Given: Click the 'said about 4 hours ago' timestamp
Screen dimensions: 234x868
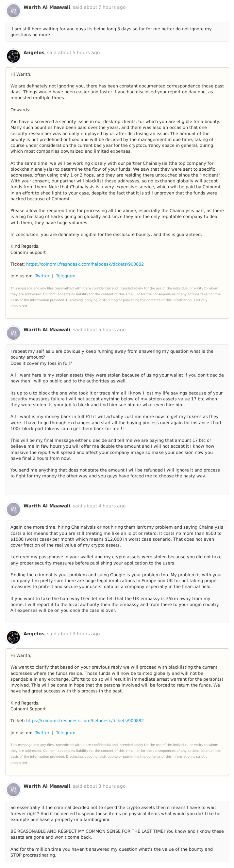Looking at the screenshot, I should click(99, 506).
